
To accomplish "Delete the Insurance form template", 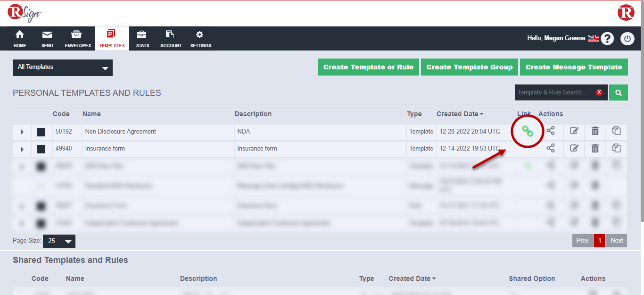I will pos(595,148).
